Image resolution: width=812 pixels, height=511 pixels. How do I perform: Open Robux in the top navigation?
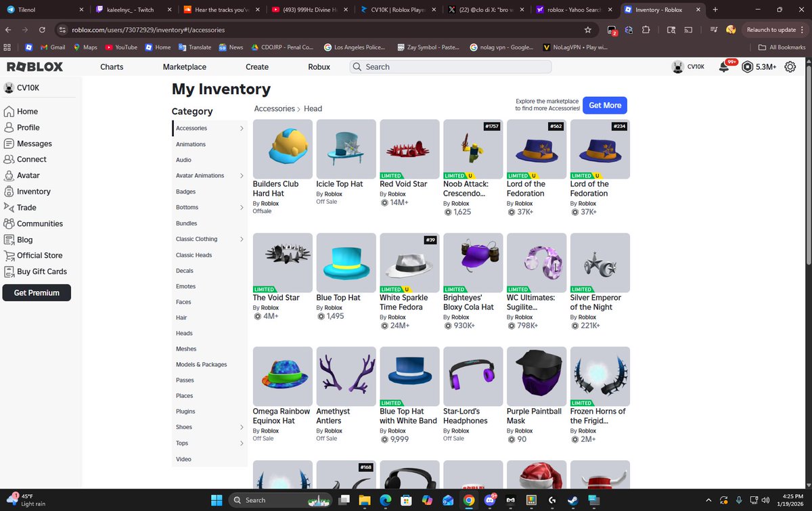319,67
